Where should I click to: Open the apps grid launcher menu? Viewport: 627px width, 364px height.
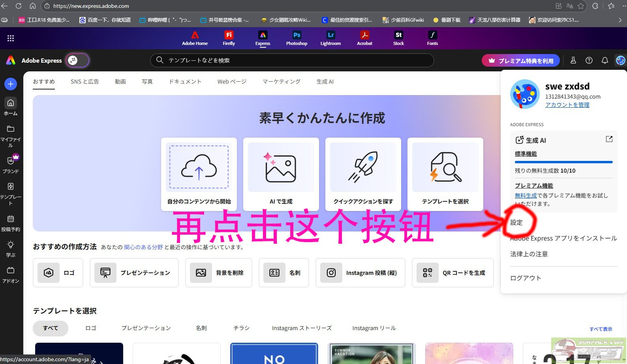(11, 38)
